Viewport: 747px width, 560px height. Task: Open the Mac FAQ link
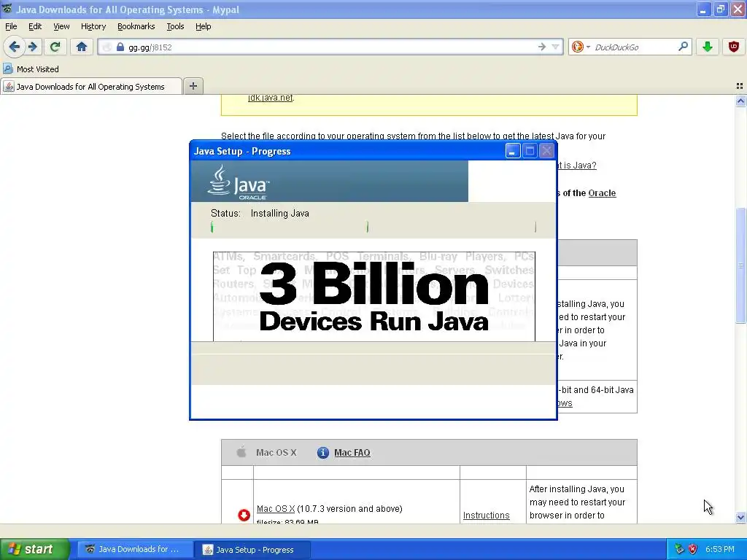point(352,452)
